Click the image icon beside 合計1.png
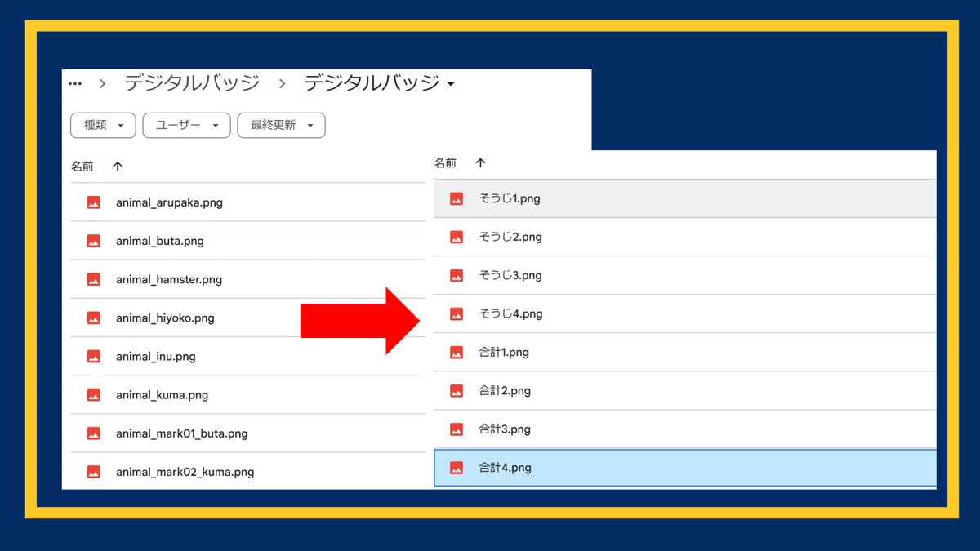 point(457,353)
